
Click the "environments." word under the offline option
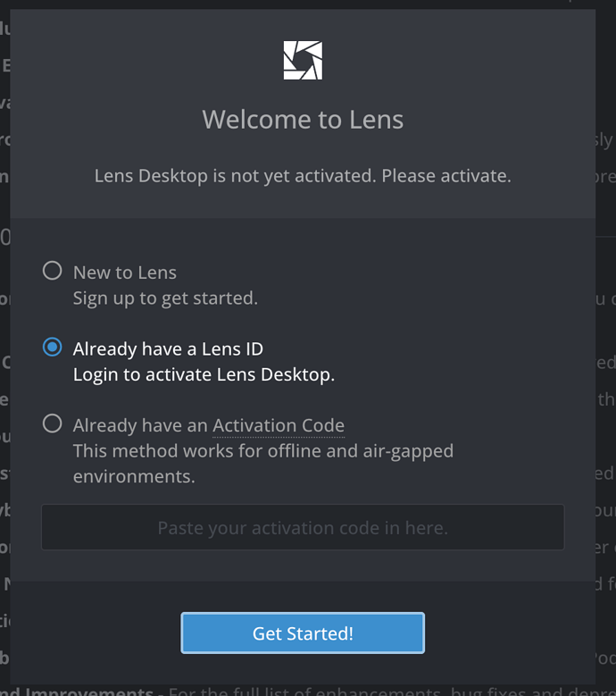pyautogui.click(x=134, y=476)
